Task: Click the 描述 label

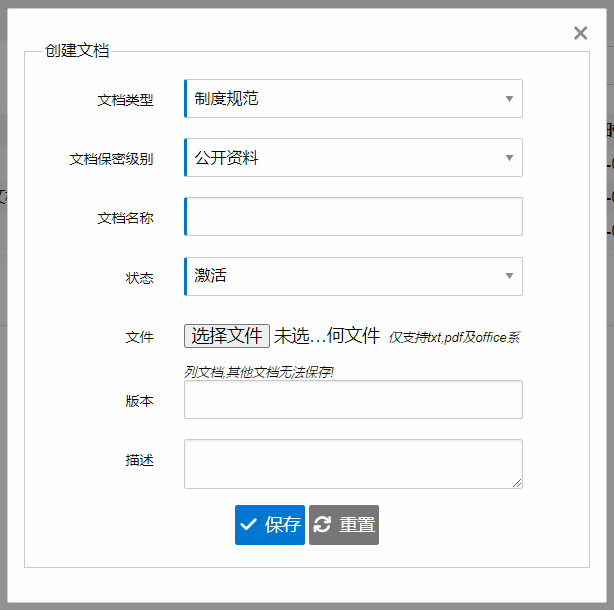Action: 139,460
